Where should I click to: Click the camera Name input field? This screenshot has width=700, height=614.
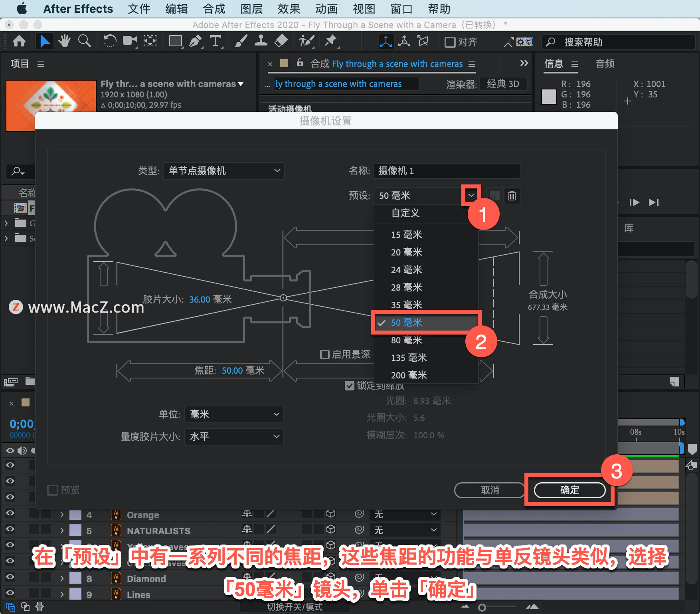(447, 171)
